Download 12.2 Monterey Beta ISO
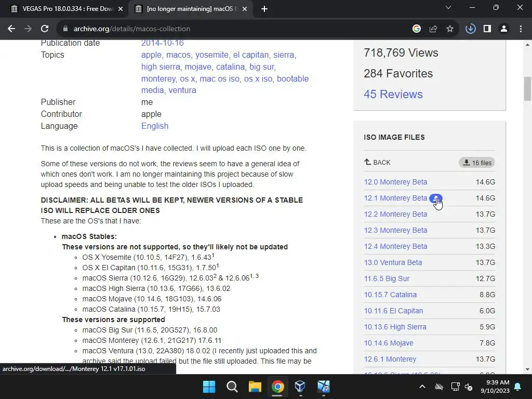This screenshot has height=399, width=532. point(395,215)
